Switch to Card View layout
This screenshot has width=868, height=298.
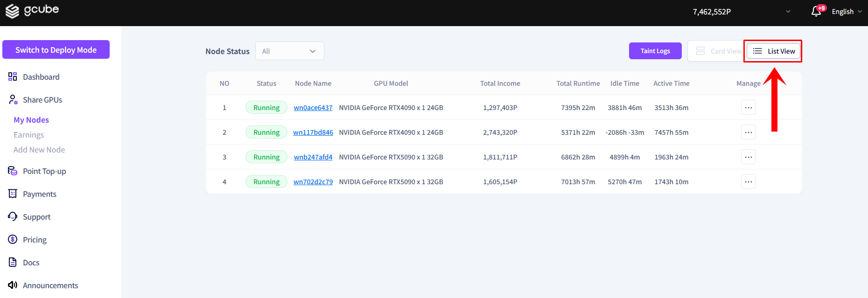point(718,51)
